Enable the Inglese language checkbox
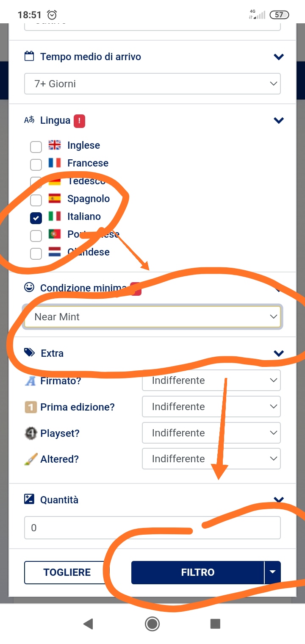 point(36,147)
